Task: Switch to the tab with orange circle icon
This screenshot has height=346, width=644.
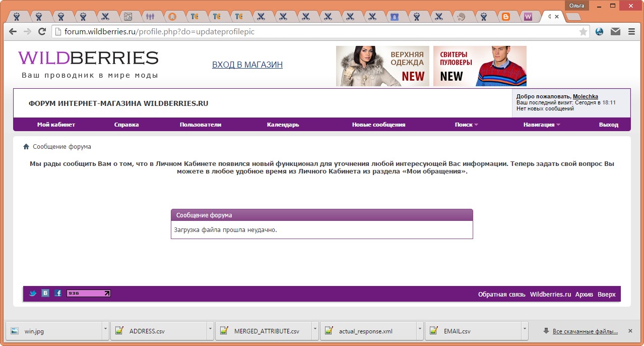Action: (172, 17)
